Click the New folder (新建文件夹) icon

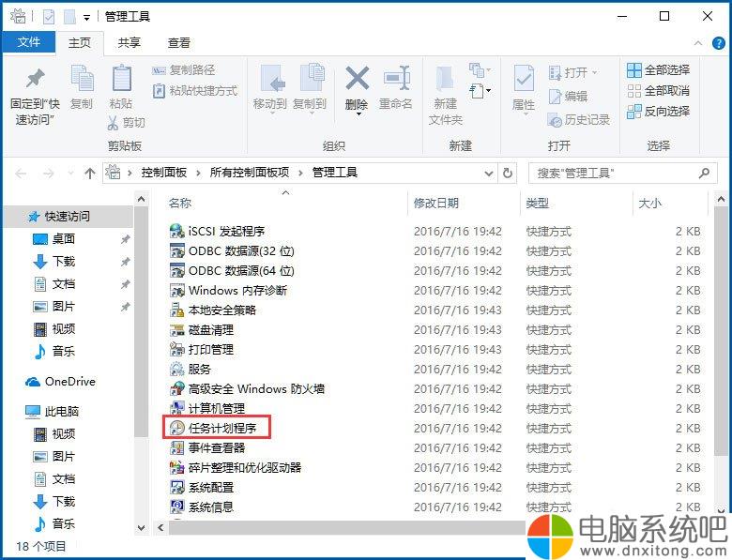(445, 79)
